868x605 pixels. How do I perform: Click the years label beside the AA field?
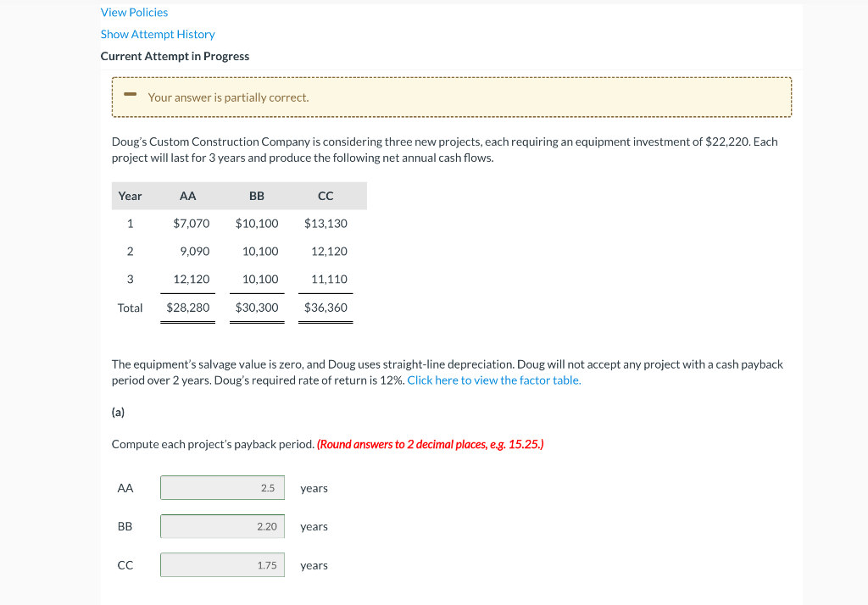coord(314,488)
